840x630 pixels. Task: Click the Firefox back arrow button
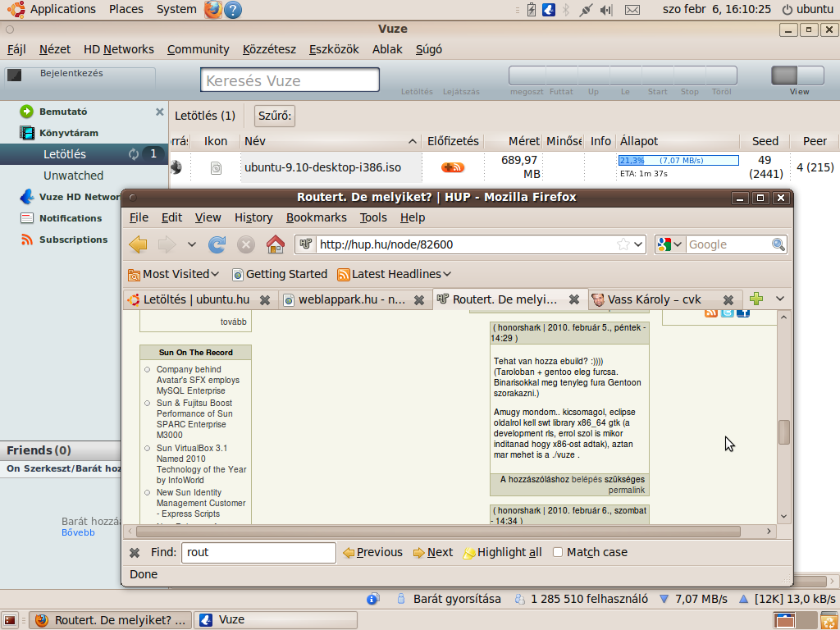138,244
